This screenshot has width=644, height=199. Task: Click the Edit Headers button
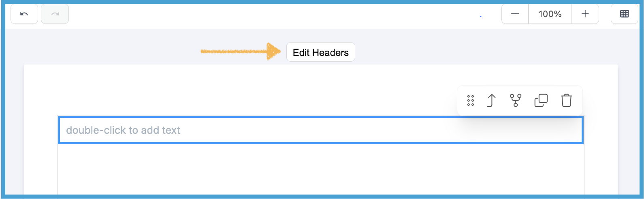(320, 52)
